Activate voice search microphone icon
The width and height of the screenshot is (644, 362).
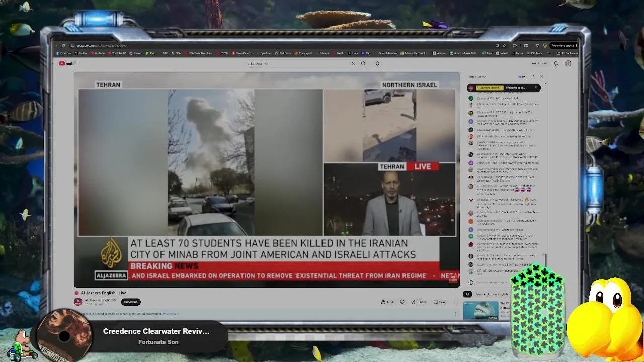[x=377, y=63]
